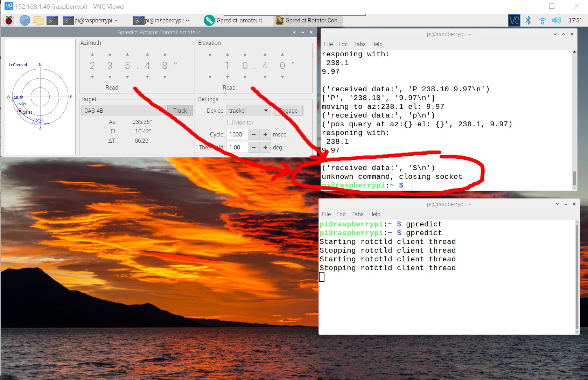Open the volume speaker tray control
This screenshot has height=380, width=588.
(x=556, y=20)
